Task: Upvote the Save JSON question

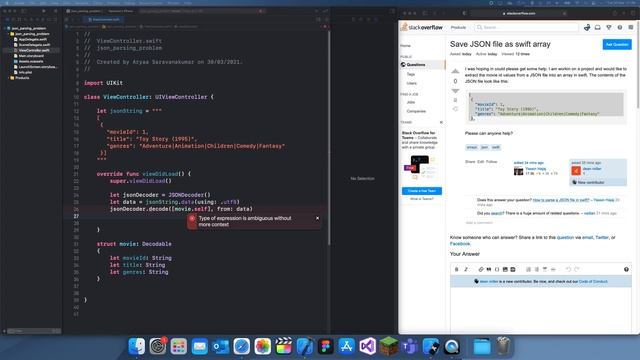Action: click(456, 71)
